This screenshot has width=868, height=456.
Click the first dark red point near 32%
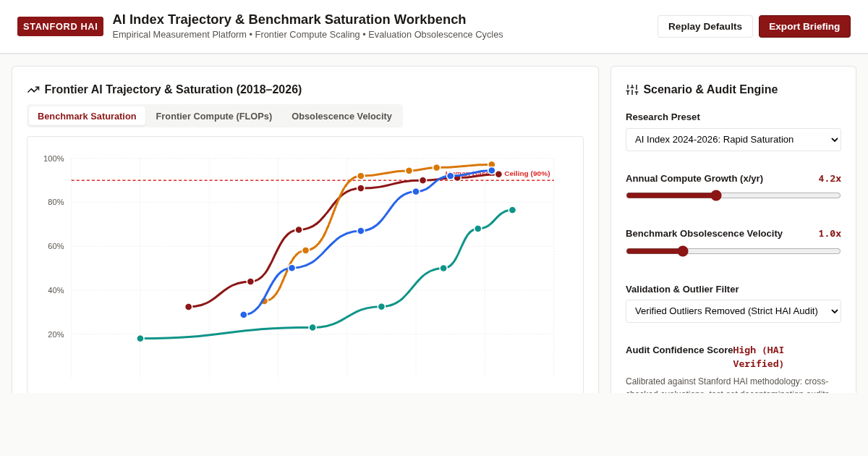pyautogui.click(x=189, y=307)
